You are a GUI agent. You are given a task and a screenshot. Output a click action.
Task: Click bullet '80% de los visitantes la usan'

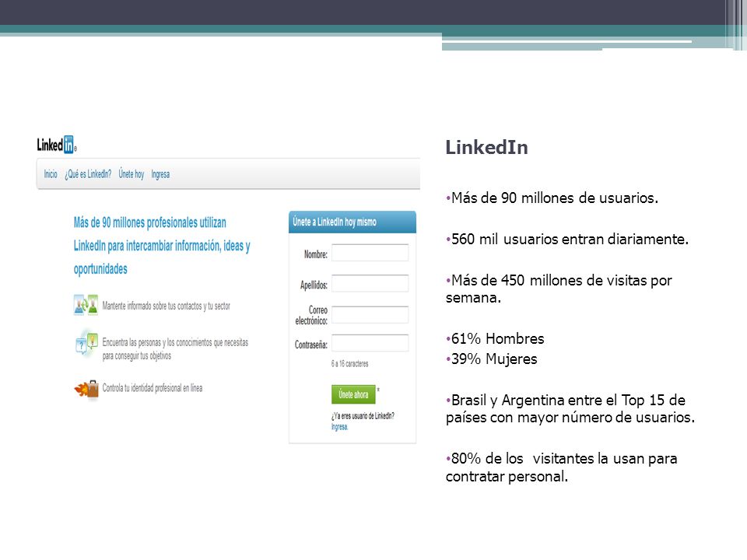(x=562, y=467)
